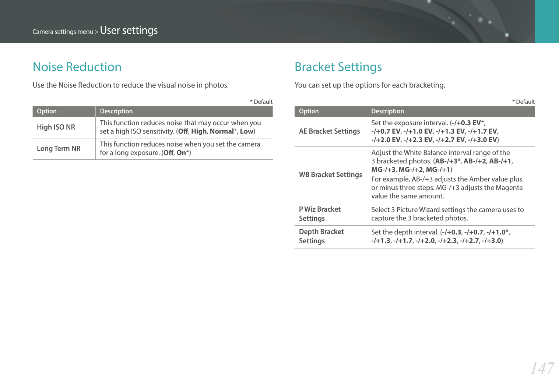Image resolution: width=559 pixels, height=392 pixels.
Task: Click 'Set the depth interval' description
Action: tap(441, 236)
